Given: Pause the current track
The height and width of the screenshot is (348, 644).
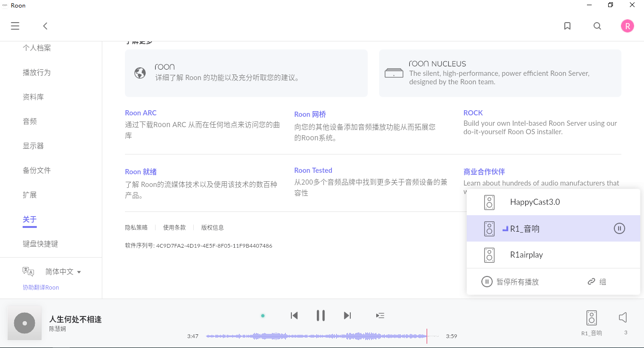Looking at the screenshot, I should click(x=321, y=316).
